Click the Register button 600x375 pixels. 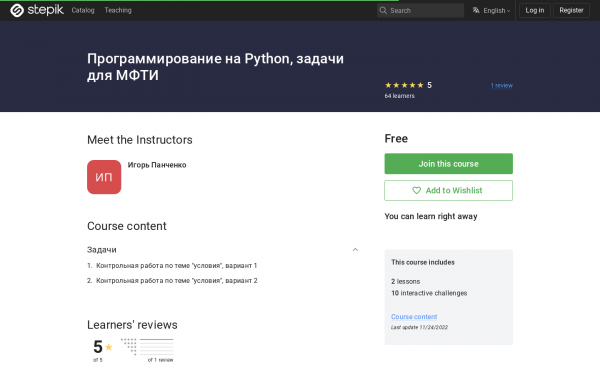[x=571, y=10]
